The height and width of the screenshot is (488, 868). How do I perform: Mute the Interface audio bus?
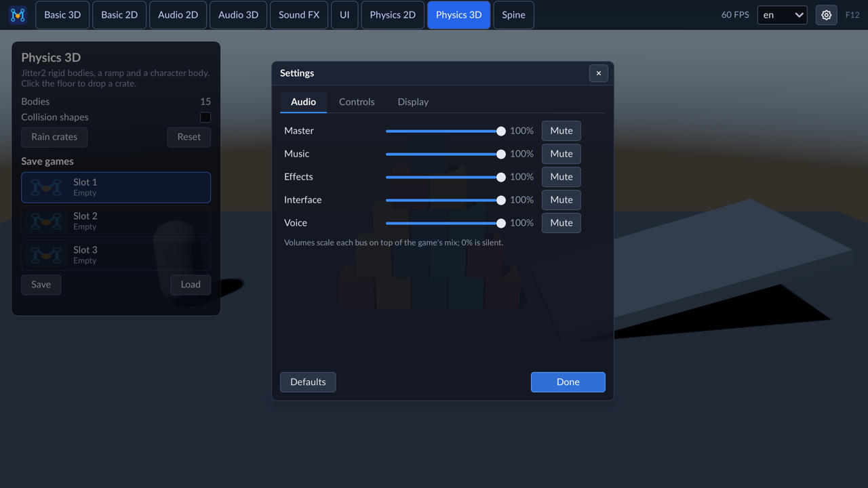pyautogui.click(x=561, y=200)
